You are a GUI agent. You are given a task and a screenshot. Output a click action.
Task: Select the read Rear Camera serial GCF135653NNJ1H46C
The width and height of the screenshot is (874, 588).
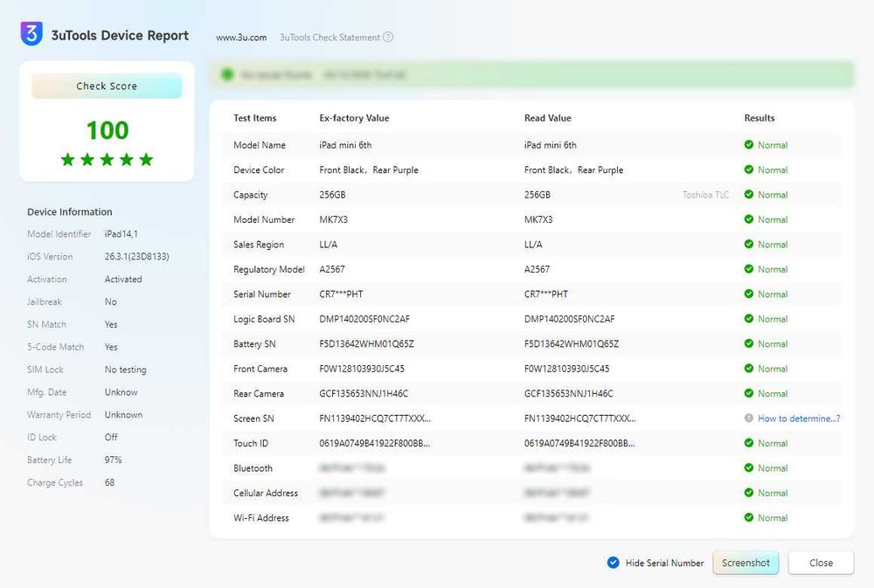(569, 393)
